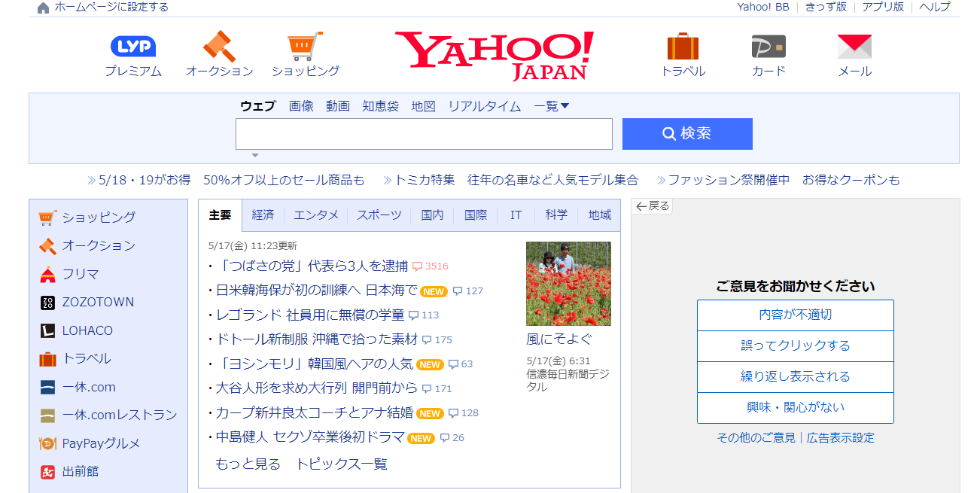Screen dimensions: 980x493
Task: Open the ドトール新制服 headline
Action: pyautogui.click(x=317, y=340)
